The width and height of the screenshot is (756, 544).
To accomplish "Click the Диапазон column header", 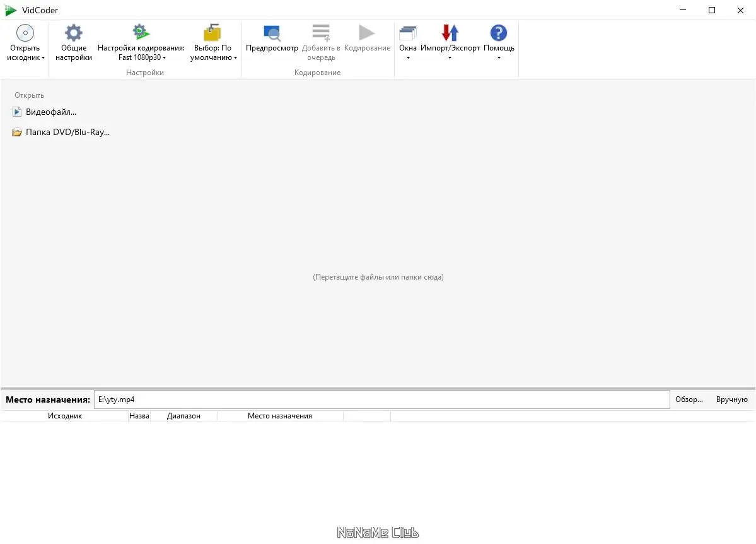I will 183,416.
